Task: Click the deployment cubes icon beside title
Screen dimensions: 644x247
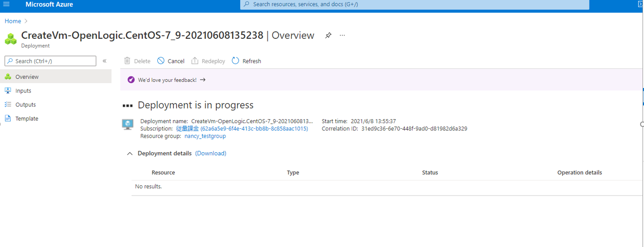Action: coord(11,38)
